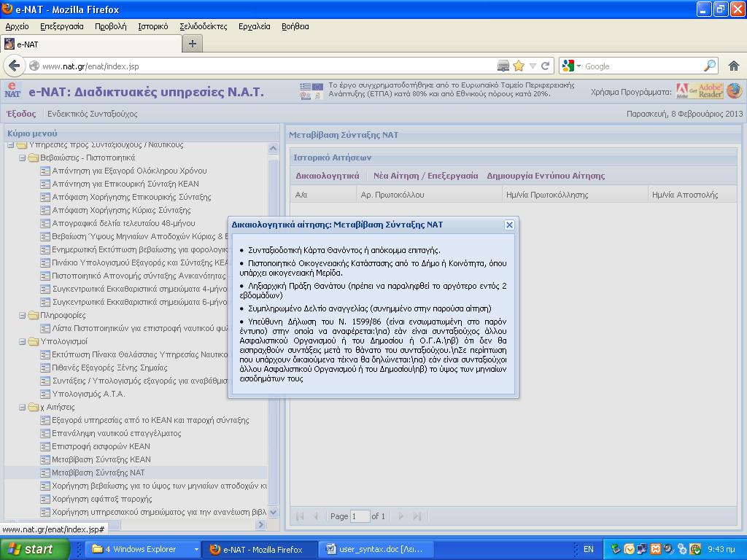Viewport: 747px width, 560px height.
Task: Open a new tab with the plus button
Action: 193,44
